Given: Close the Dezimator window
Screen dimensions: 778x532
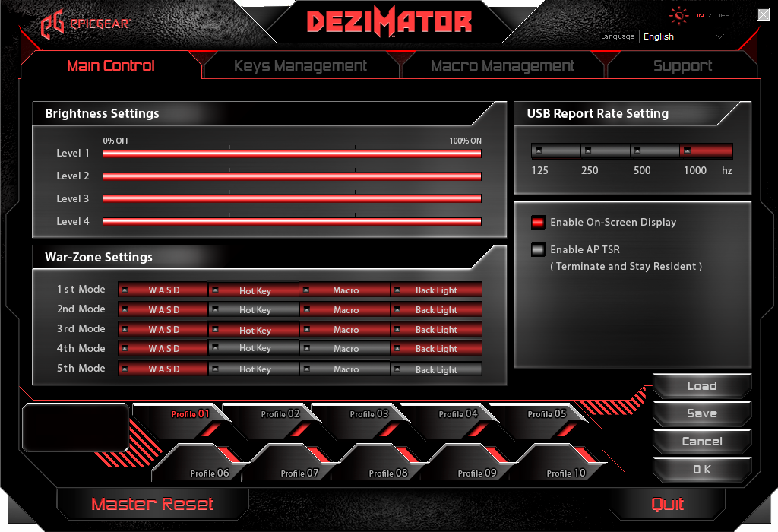Looking at the screenshot, I should pyautogui.click(x=764, y=14).
